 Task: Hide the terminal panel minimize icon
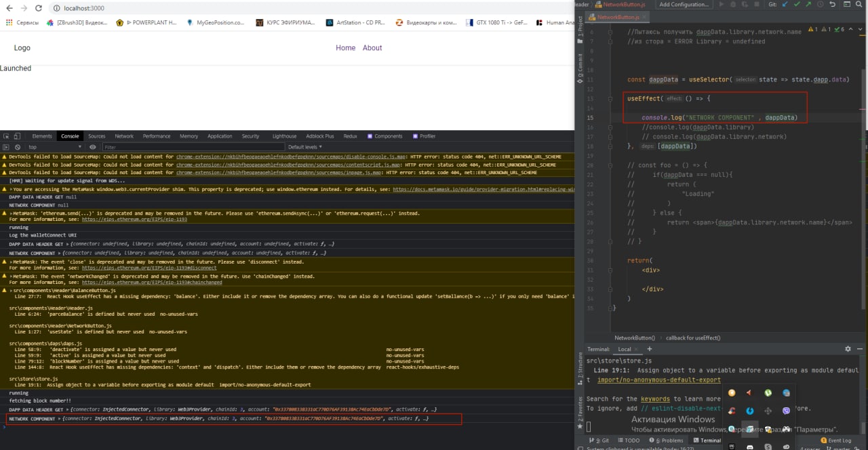coord(860,349)
